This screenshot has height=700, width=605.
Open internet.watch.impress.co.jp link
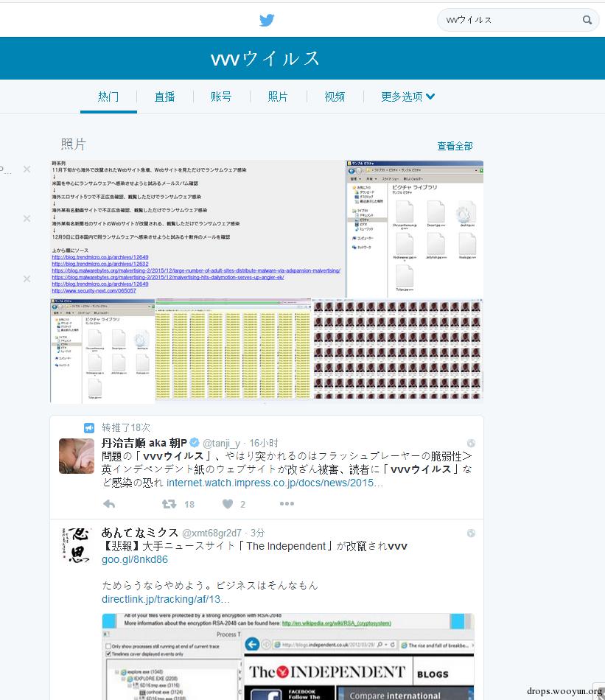click(275, 483)
